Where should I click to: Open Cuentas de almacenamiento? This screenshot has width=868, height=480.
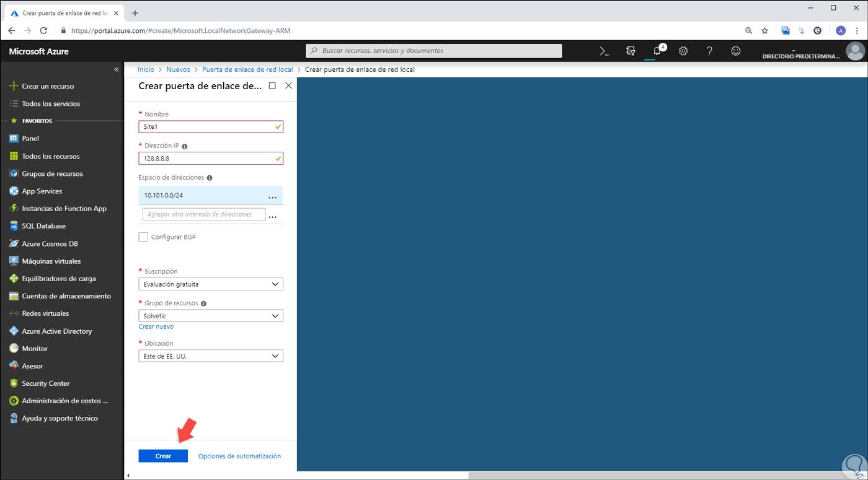66,296
